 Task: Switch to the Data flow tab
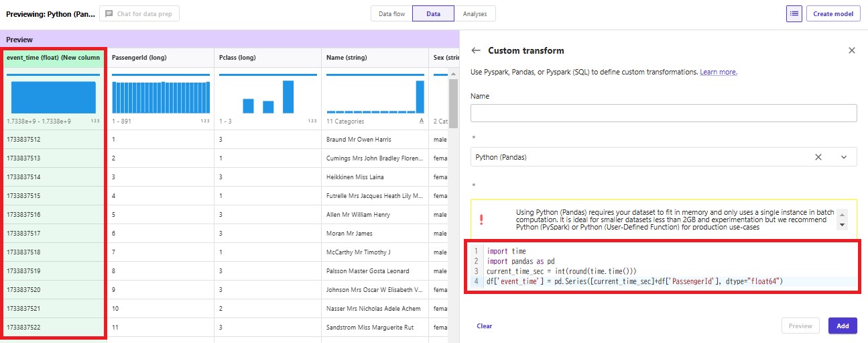391,13
